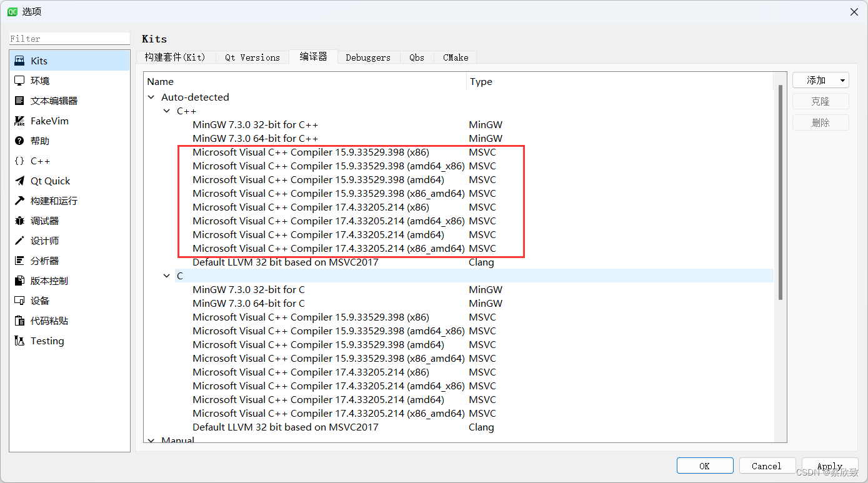This screenshot has width=868, height=483.
Task: Sort by the Type column header
Action: click(620, 81)
